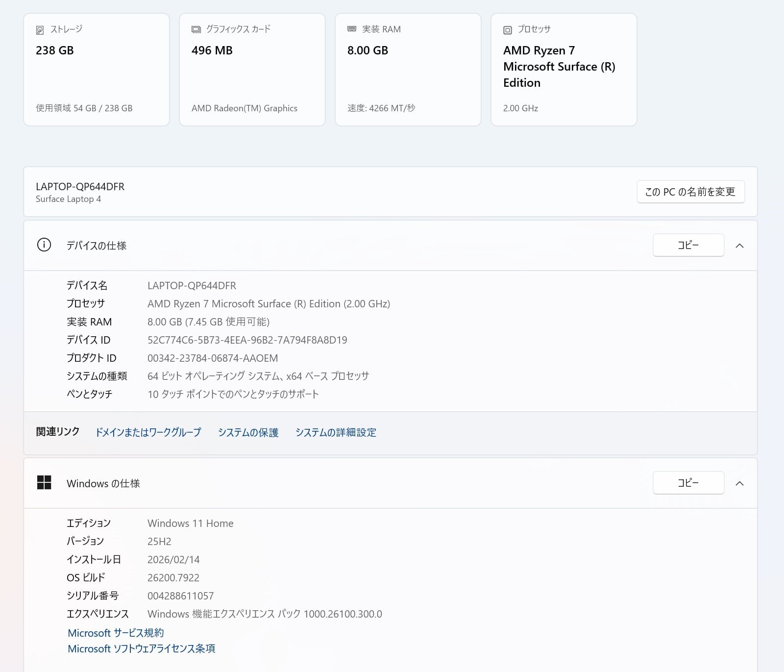Open domain or workgroup link

(x=148, y=432)
